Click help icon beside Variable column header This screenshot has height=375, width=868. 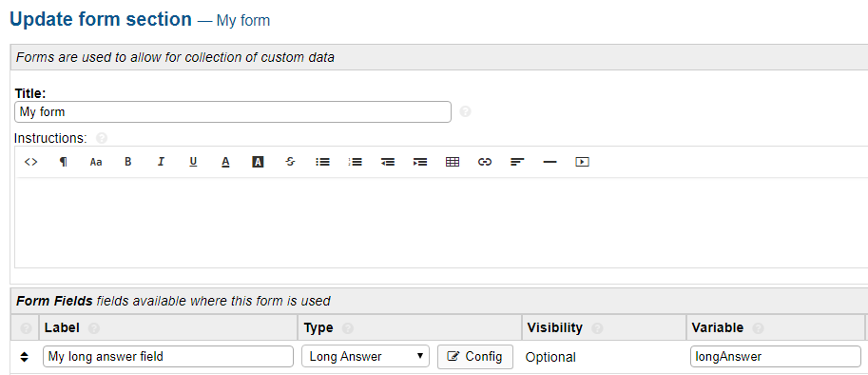pyautogui.click(x=758, y=328)
